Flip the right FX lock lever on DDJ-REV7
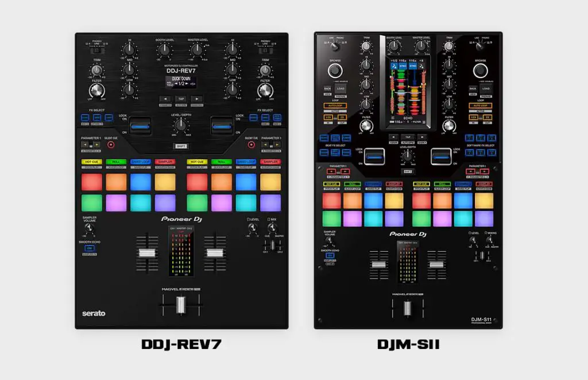The height and width of the screenshot is (380, 588). (222, 126)
